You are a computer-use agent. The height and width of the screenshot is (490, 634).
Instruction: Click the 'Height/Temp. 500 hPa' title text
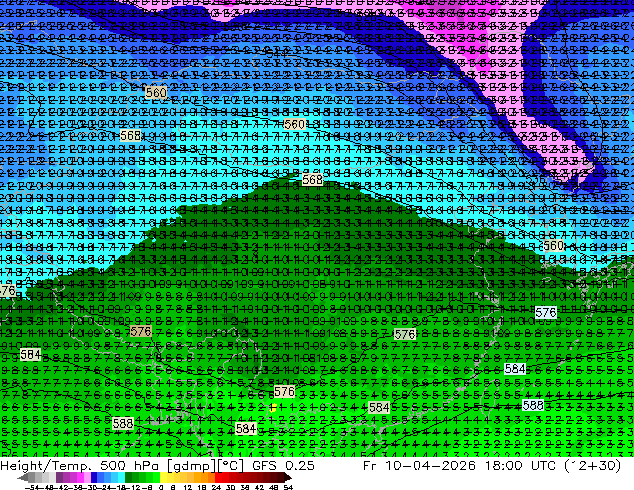80,466
